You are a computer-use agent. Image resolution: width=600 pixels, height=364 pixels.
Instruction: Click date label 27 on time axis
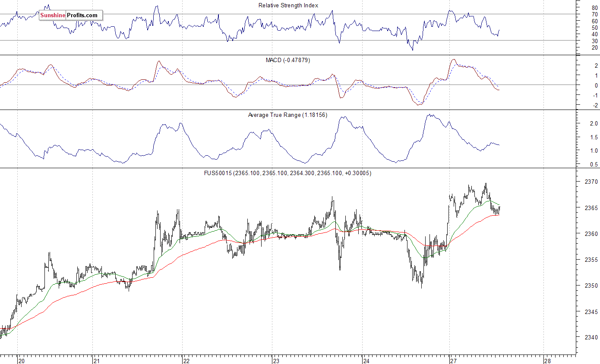tap(454, 361)
